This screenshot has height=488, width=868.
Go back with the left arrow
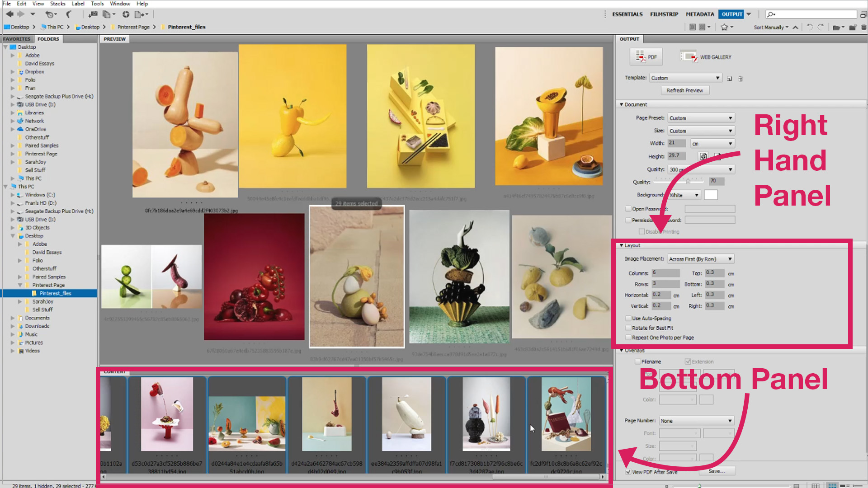point(9,14)
